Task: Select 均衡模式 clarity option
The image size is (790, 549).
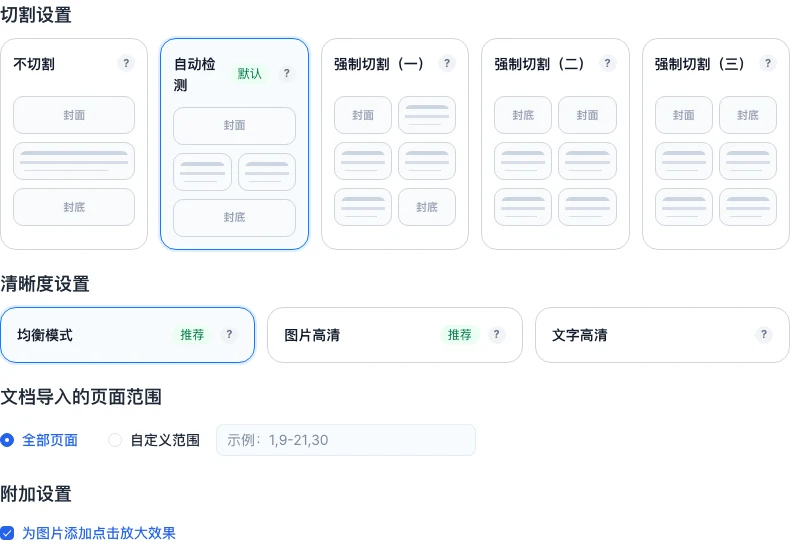Action: pos(127,335)
